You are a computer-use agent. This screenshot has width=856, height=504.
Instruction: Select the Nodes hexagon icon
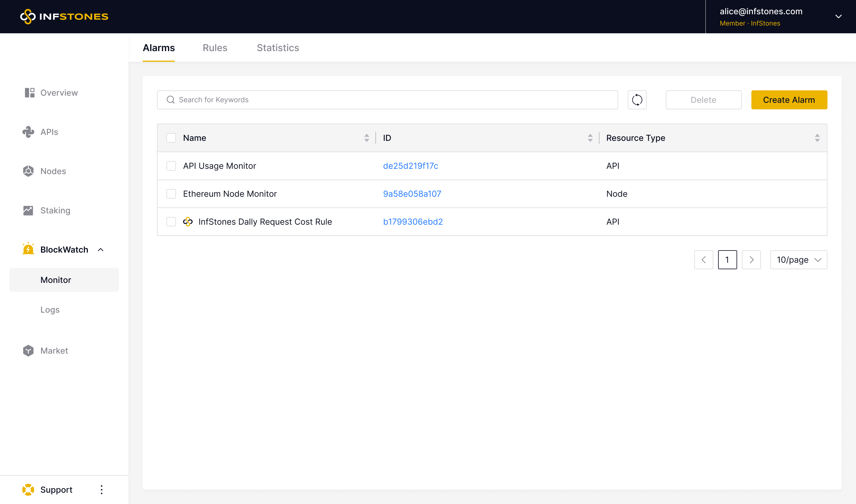28,171
